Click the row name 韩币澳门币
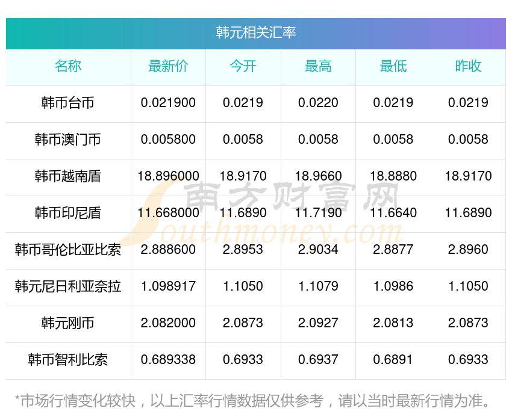512x420 pixels. pyautogui.click(x=68, y=140)
